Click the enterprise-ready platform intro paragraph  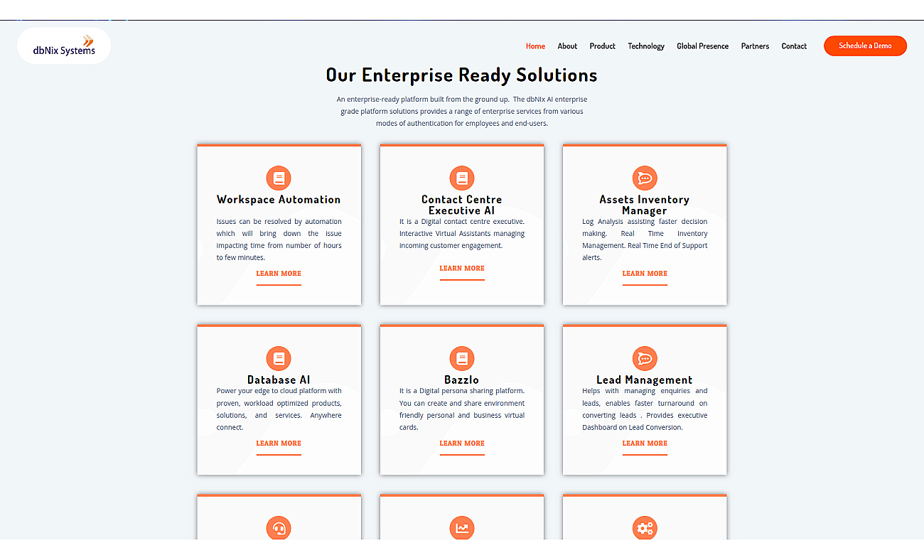click(462, 111)
